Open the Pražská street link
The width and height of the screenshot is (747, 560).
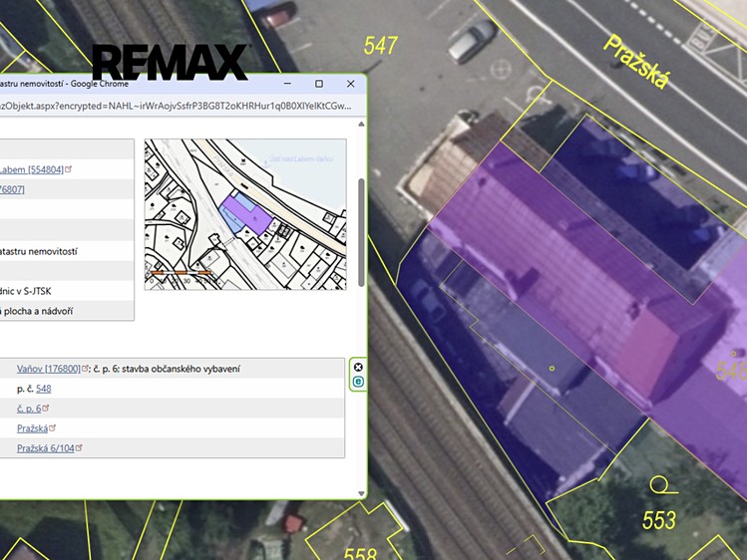click(32, 428)
